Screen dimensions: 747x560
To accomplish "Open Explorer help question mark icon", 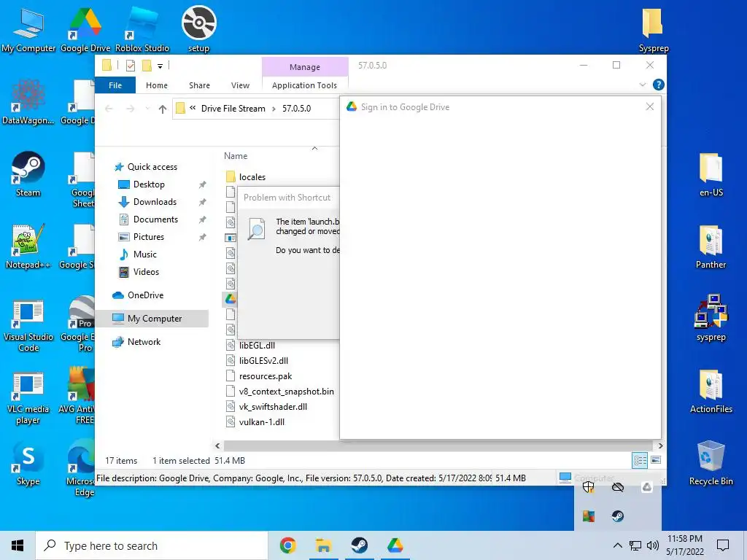I will [x=659, y=85].
